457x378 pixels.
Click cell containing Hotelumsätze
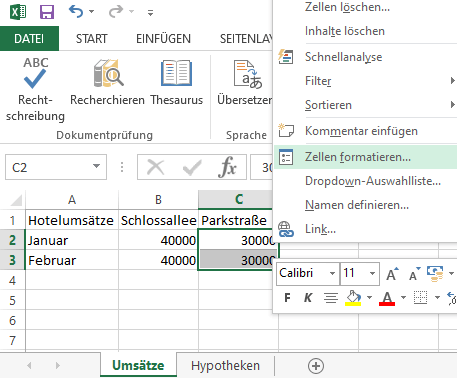click(72, 220)
